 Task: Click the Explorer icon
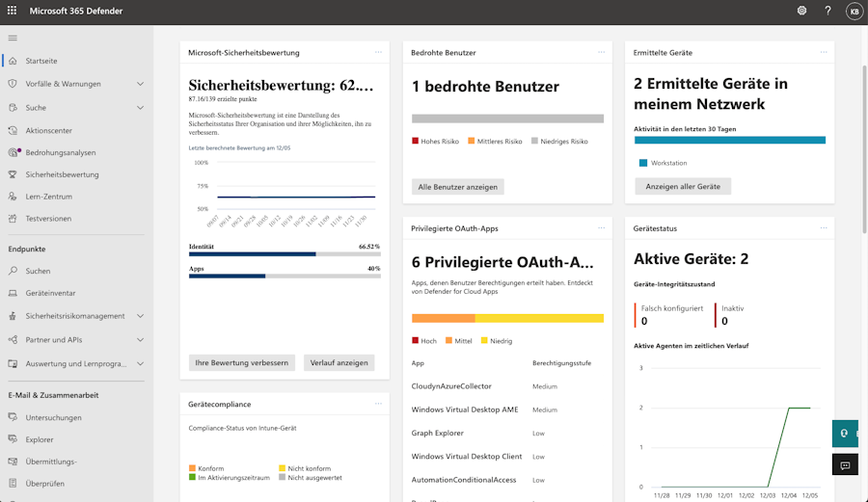[x=13, y=439]
